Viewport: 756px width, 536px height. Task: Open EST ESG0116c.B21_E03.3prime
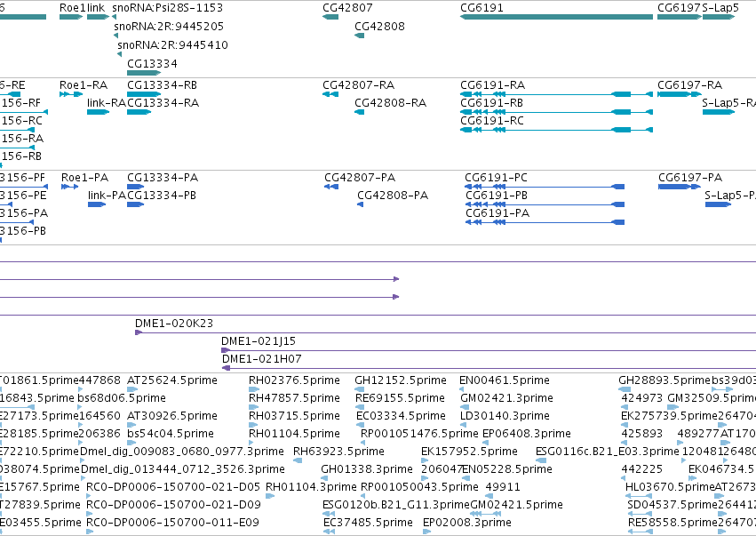click(608, 452)
